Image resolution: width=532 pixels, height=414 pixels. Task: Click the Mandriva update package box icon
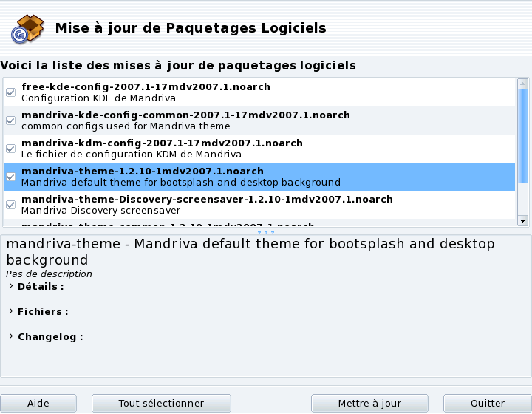[27, 28]
